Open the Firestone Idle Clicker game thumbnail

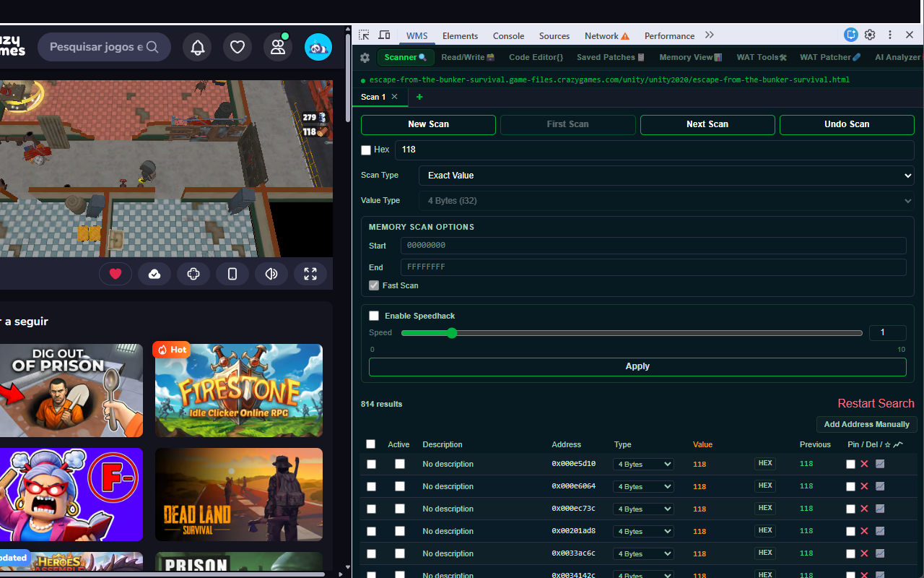239,390
